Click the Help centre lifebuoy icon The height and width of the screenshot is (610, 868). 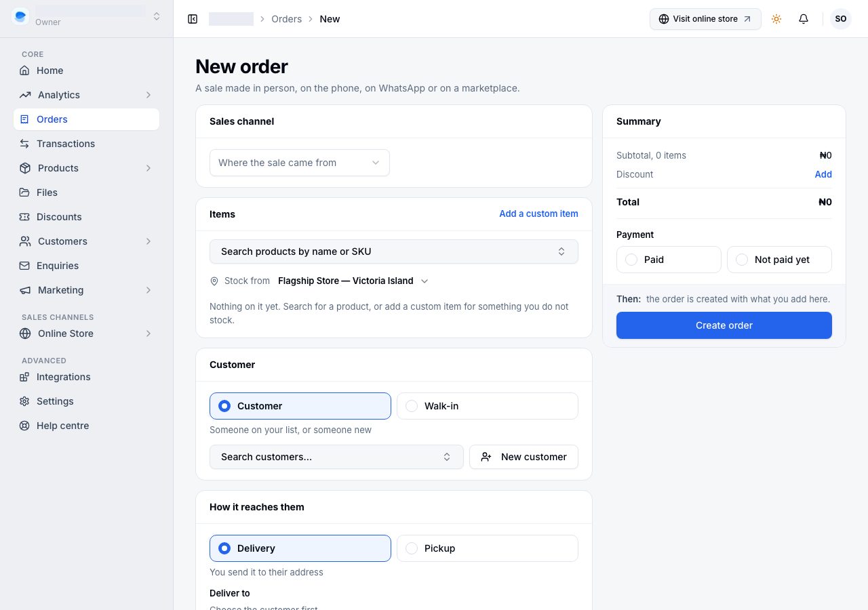coord(24,426)
